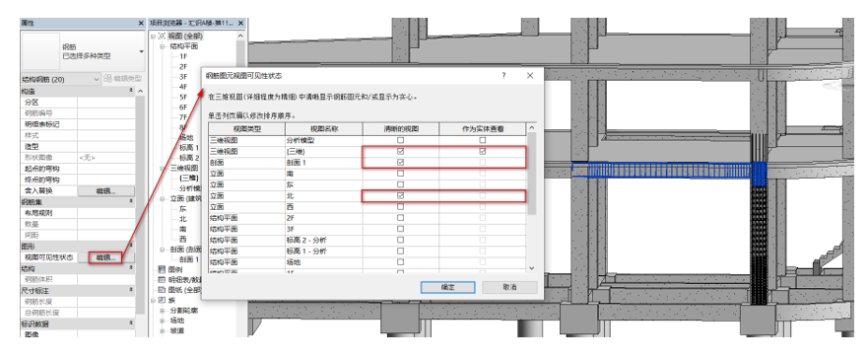Image resolution: width=868 pixels, height=359 pixels.
Task: Close the 项目浏览器 (Project Browser) panel with its X
Action: pos(240,24)
